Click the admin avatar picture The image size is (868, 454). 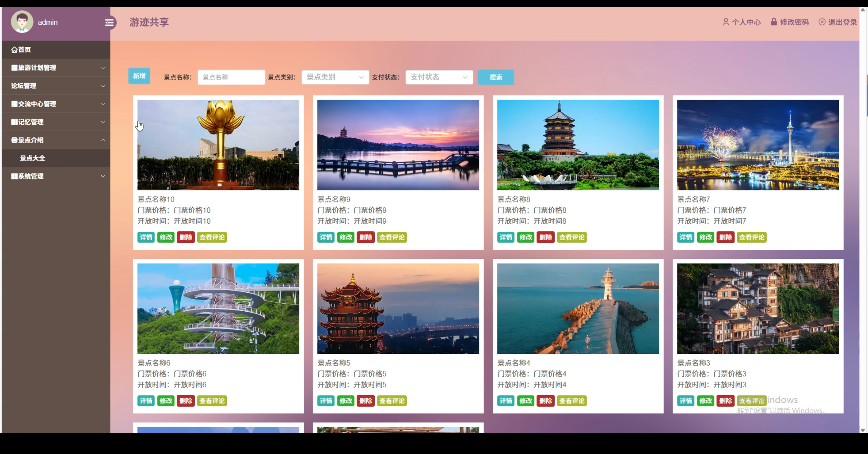[22, 22]
